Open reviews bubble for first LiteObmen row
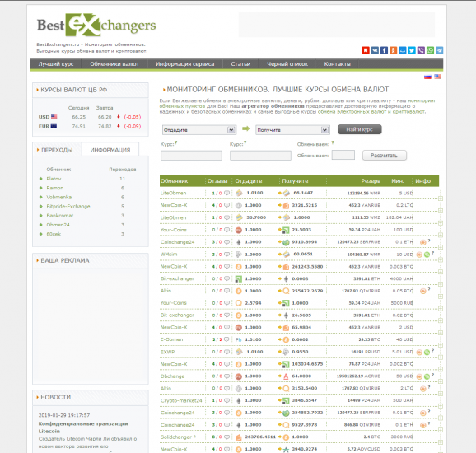The image size is (476, 453). pos(226,193)
